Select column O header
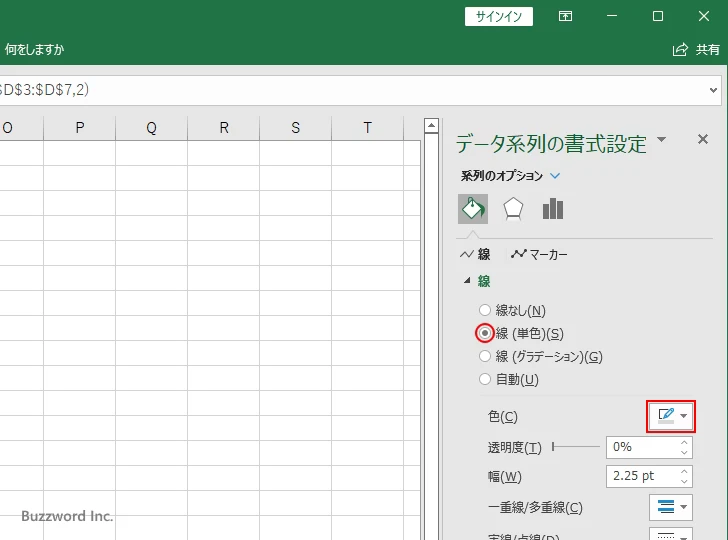Screen dimensions: 728x540 point(21,128)
